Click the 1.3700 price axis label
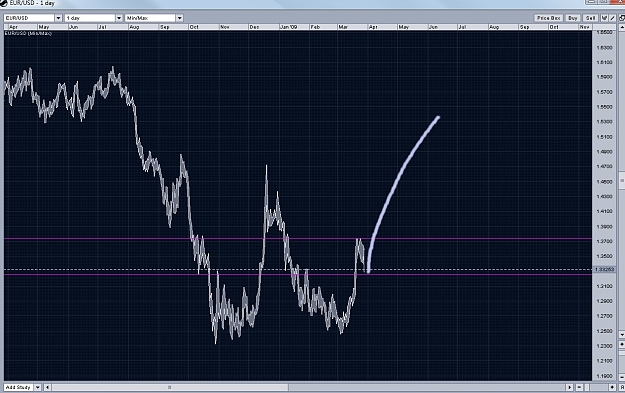Viewport: 625px width, 393px height. tap(604, 241)
